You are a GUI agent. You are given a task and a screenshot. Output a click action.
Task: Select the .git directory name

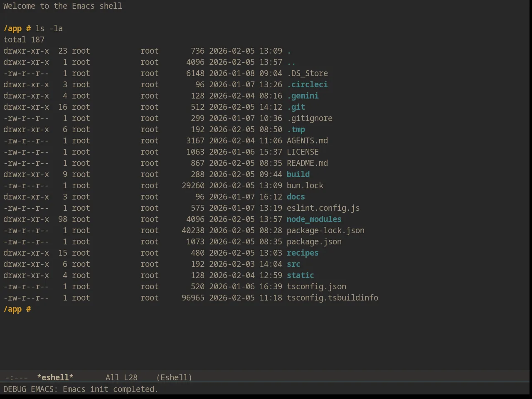coord(296,107)
